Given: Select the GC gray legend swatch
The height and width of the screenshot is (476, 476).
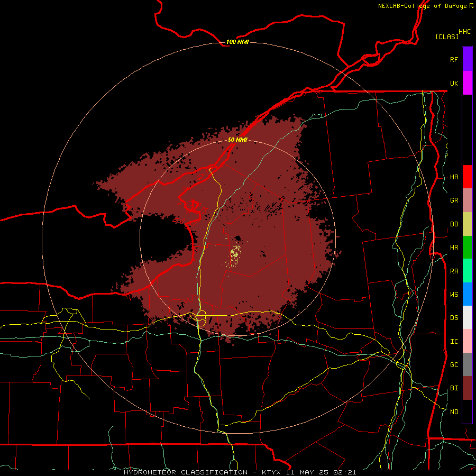Looking at the screenshot, I should (467, 364).
